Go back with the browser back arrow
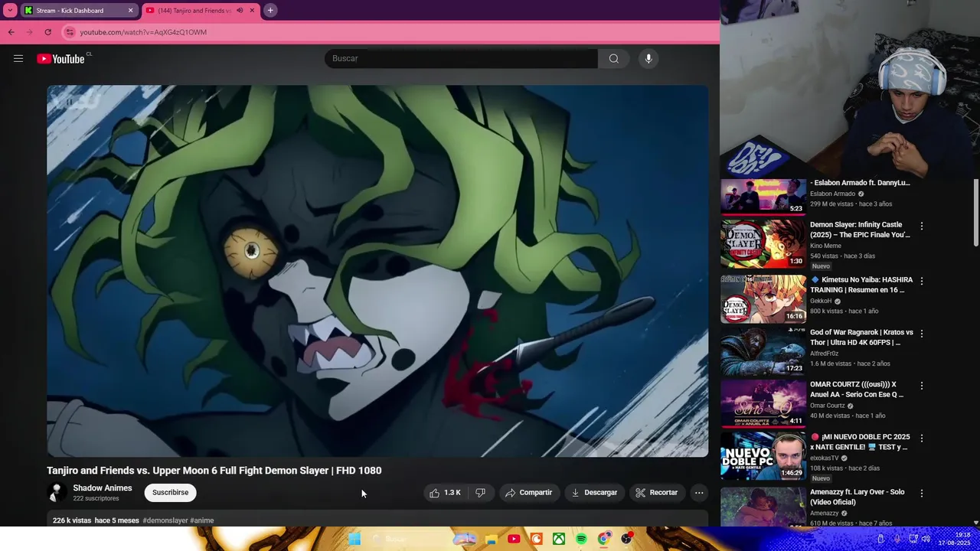Viewport: 980px width, 551px height. coord(11,32)
